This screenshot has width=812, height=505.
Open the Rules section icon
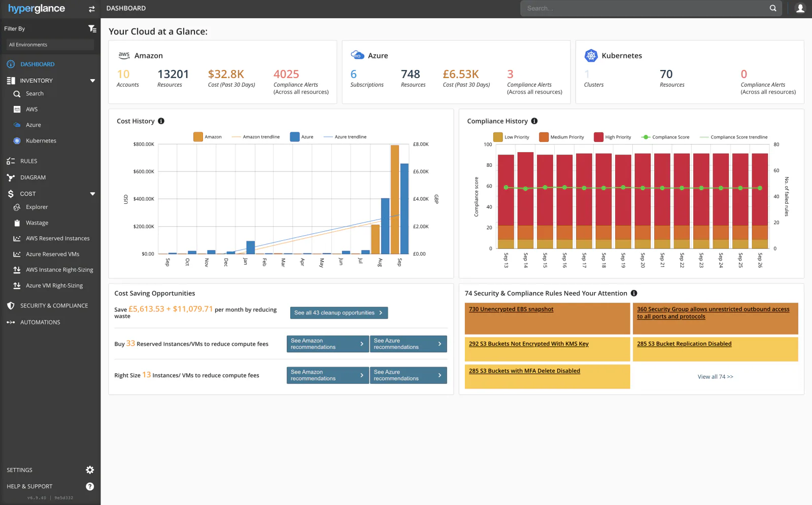tap(11, 161)
